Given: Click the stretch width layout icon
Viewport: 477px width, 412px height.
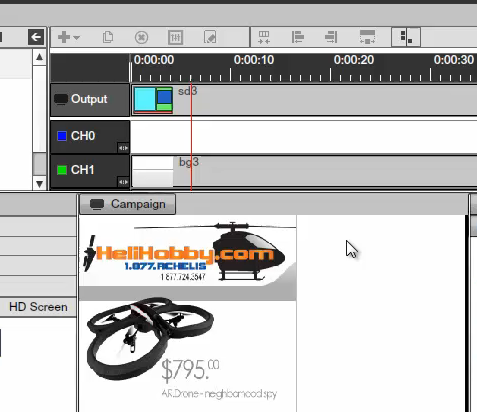Looking at the screenshot, I should [x=367, y=37].
